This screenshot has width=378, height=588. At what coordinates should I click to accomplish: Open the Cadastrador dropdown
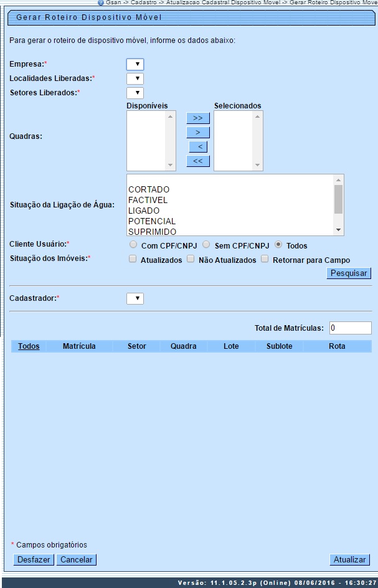point(135,298)
